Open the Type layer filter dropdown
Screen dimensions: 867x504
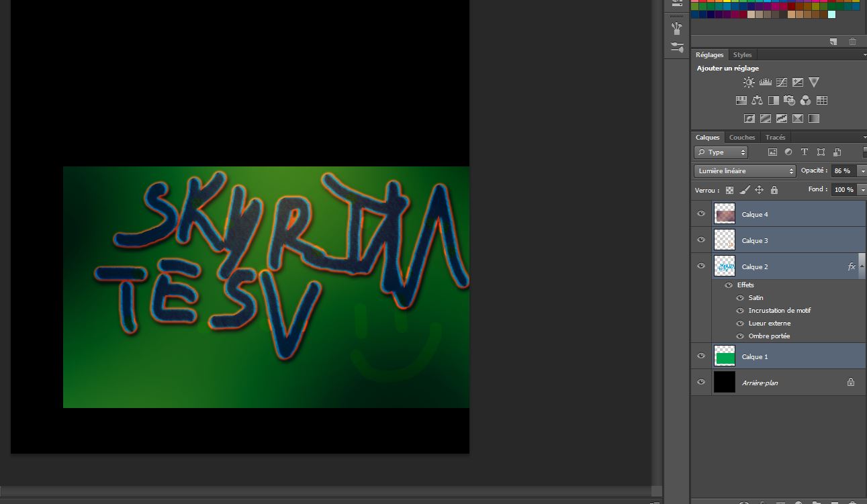coord(721,152)
